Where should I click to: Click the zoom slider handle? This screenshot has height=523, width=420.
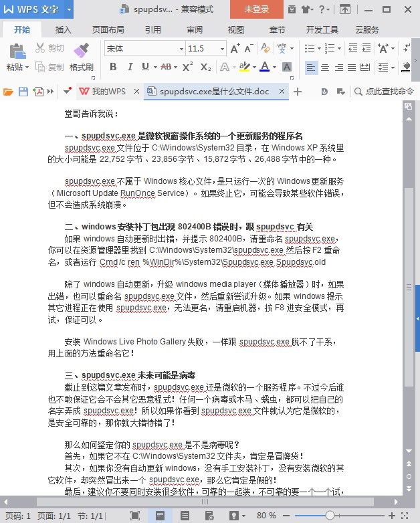(330, 516)
